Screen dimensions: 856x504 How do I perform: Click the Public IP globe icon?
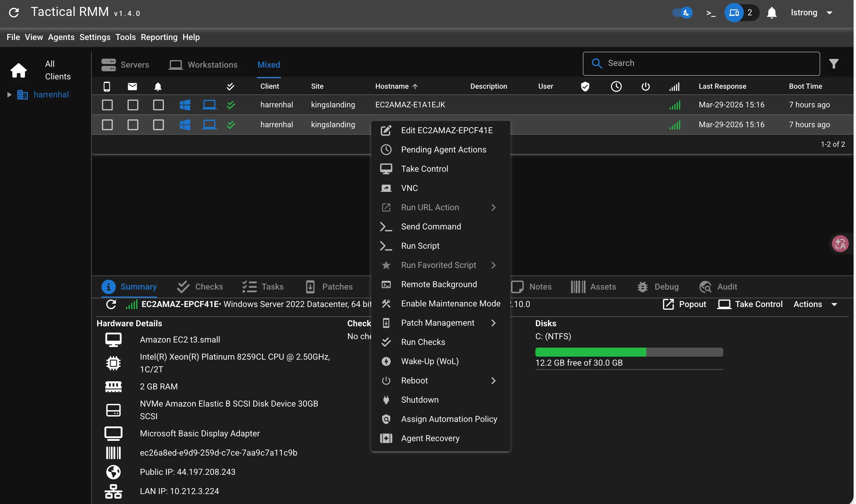113,472
